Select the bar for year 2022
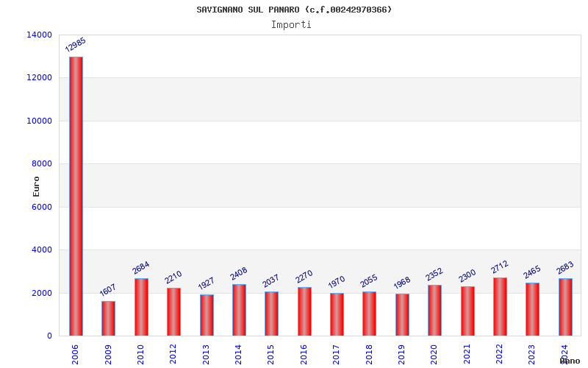The width and height of the screenshot is (588, 368). (501, 307)
